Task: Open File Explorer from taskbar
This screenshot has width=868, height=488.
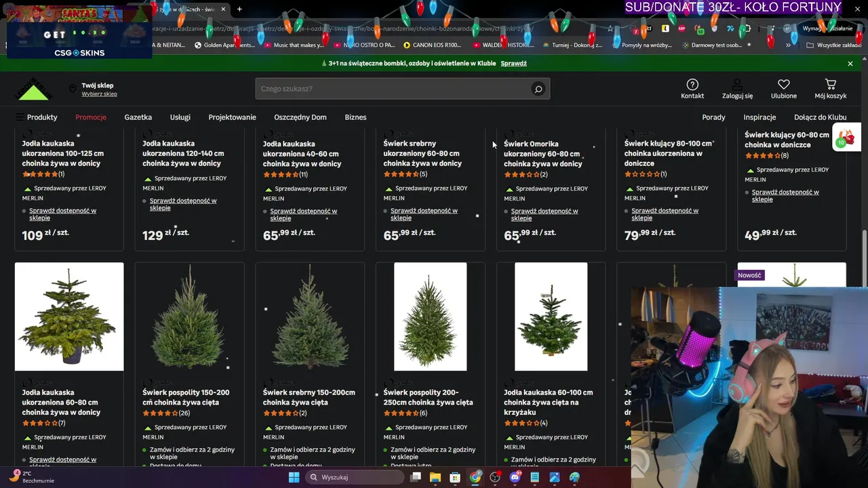Action: 435,477
